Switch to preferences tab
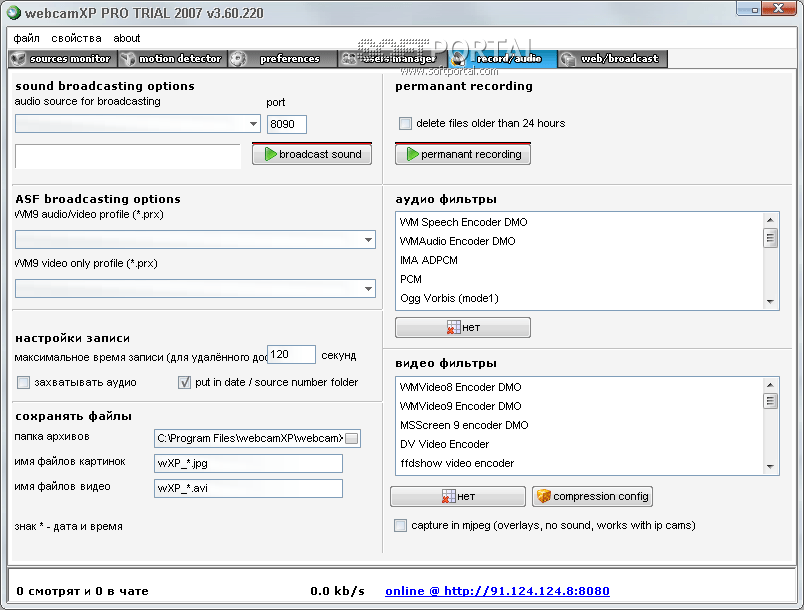 [283, 59]
